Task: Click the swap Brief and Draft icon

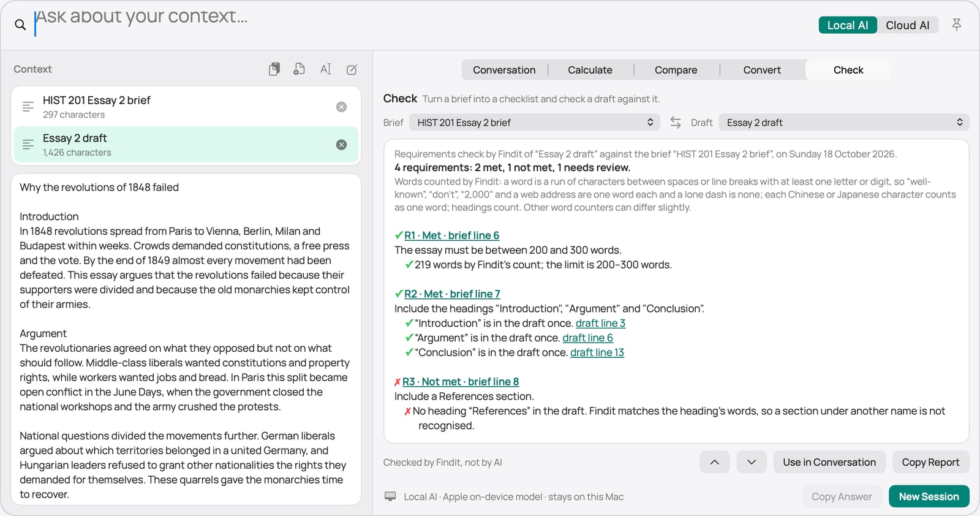Action: [x=676, y=123]
